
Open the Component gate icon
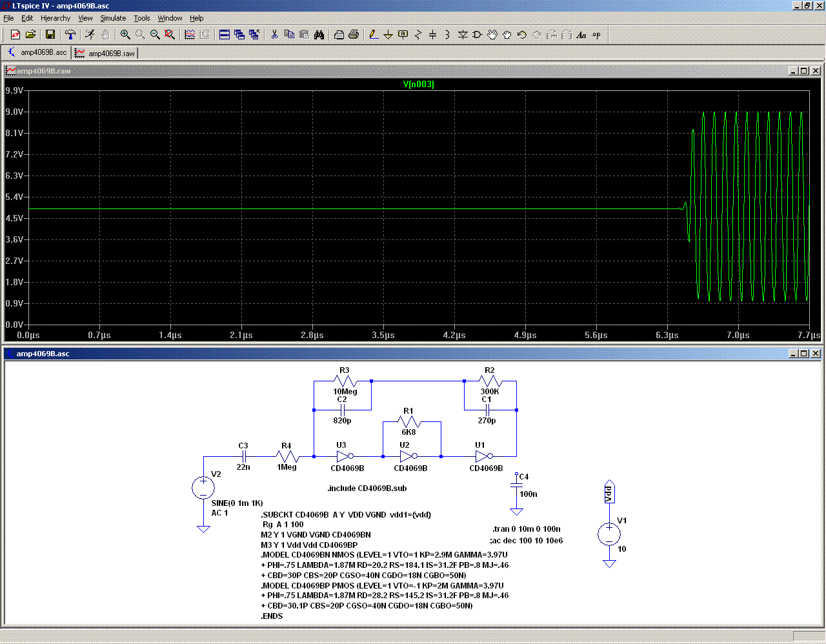point(477,35)
